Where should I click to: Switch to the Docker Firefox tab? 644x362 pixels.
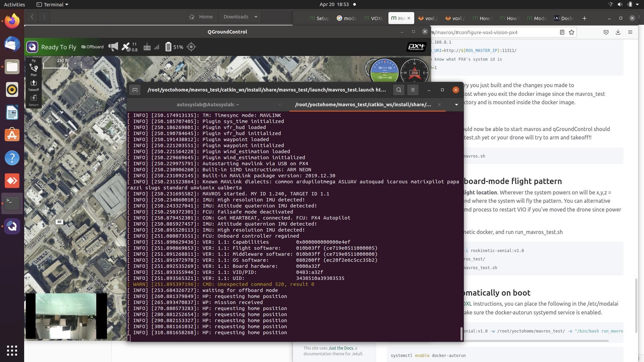pyautogui.click(x=564, y=18)
